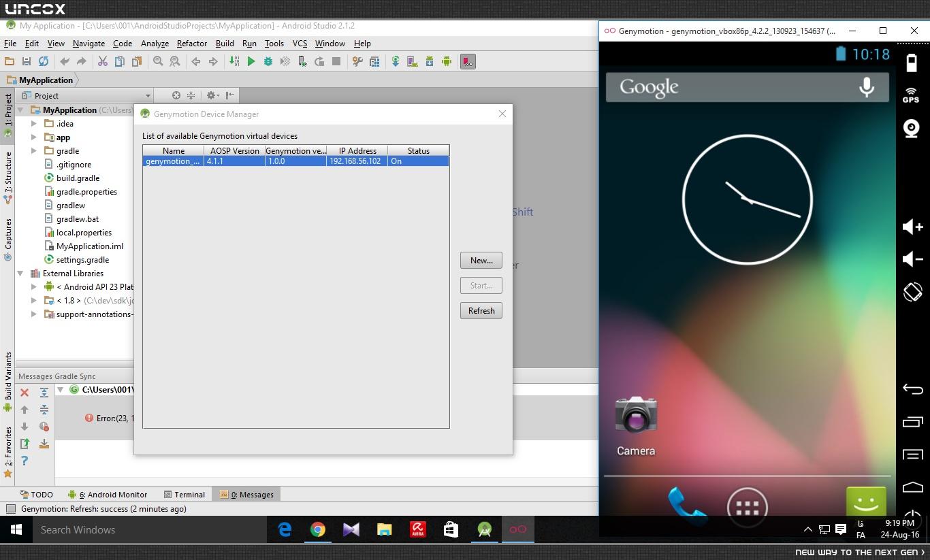930x560 pixels.
Task: Click the Save All floppy icon
Action: 27,61
